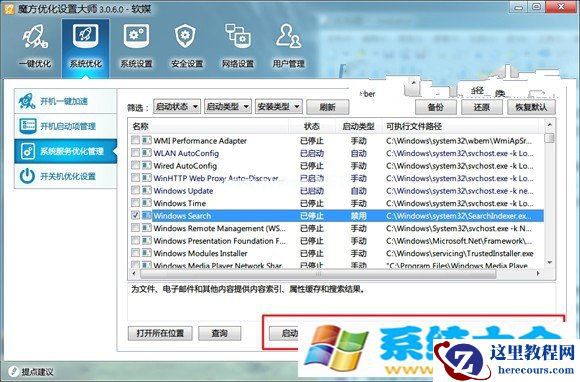Viewport: 580px width, 382px height.
Task: Click the service icon beside Windows Update
Action: click(146, 190)
